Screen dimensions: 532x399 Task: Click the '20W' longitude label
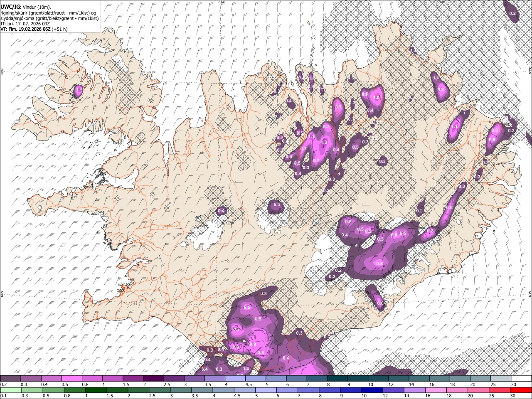click(221, 2)
